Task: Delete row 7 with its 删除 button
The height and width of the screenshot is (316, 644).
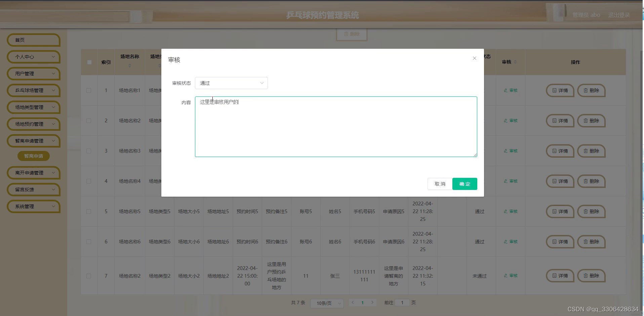Action: pyautogui.click(x=591, y=276)
